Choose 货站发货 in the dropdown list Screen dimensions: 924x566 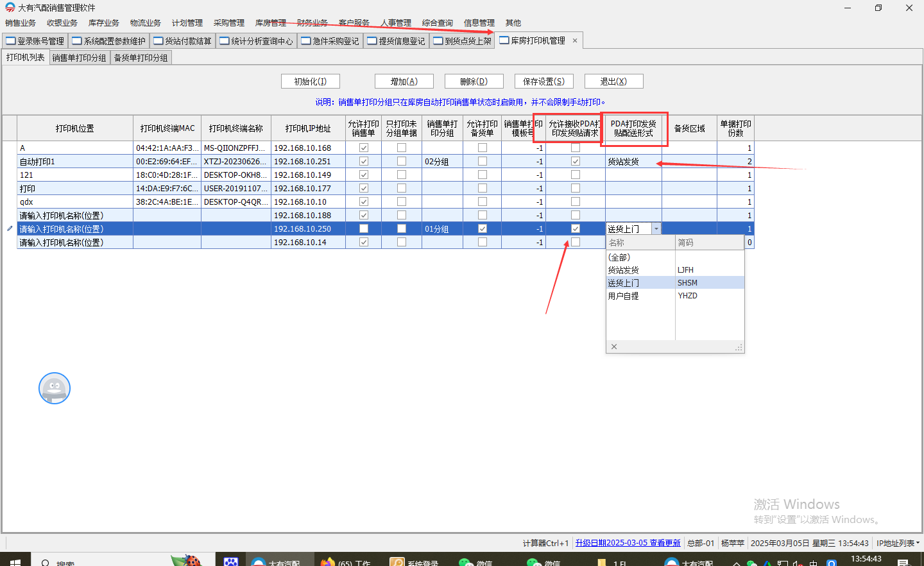[x=675, y=270]
